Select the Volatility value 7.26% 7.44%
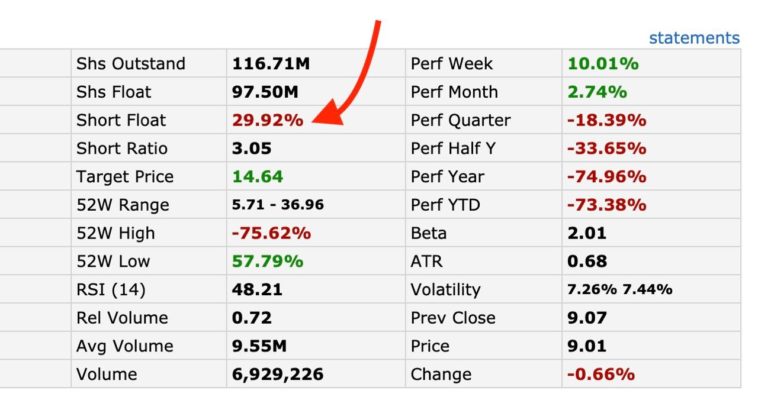Viewport: 758px width, 400px height. (619, 290)
